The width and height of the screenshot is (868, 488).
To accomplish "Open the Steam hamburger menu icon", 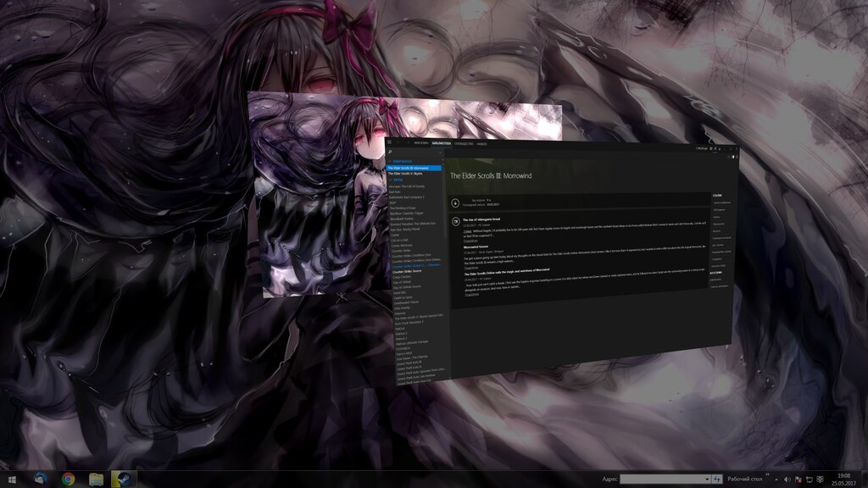I will click(391, 141).
